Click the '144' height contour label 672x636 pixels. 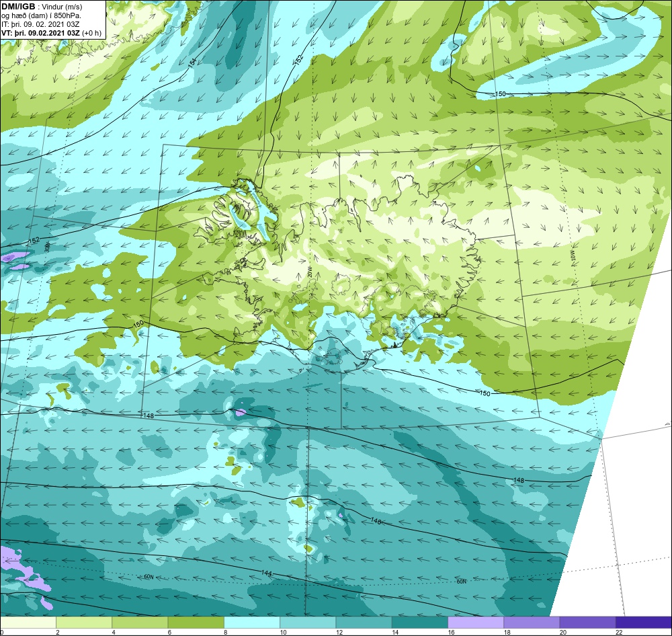267,573
